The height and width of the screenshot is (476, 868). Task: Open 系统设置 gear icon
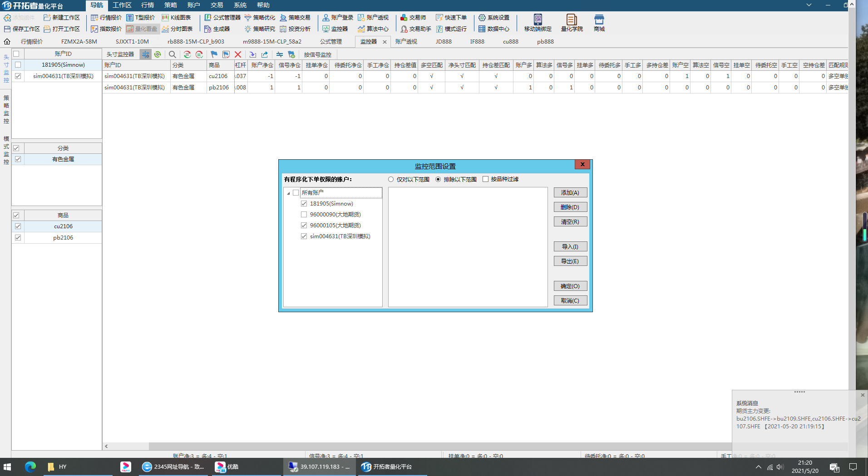coord(493,18)
